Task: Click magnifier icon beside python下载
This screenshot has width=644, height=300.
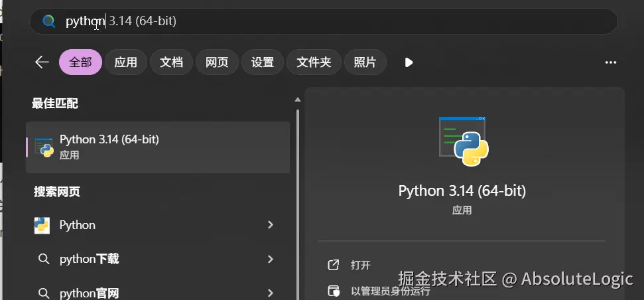Action: [x=44, y=260]
